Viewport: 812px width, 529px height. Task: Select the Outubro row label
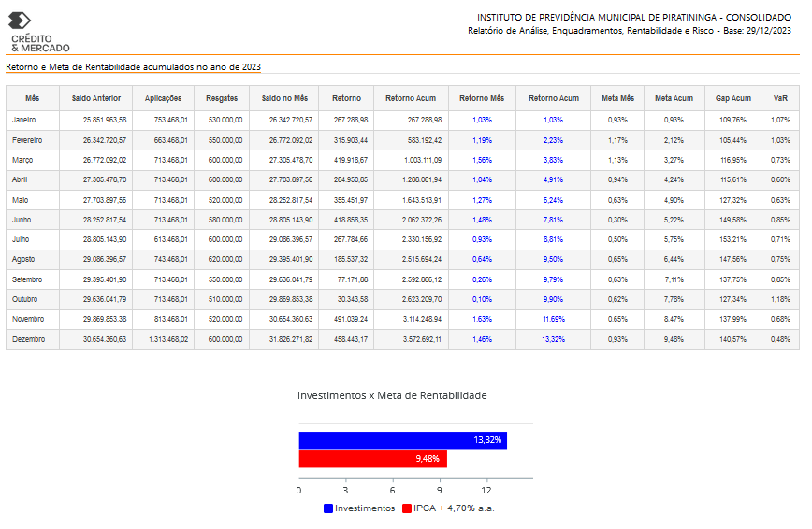[x=25, y=299]
